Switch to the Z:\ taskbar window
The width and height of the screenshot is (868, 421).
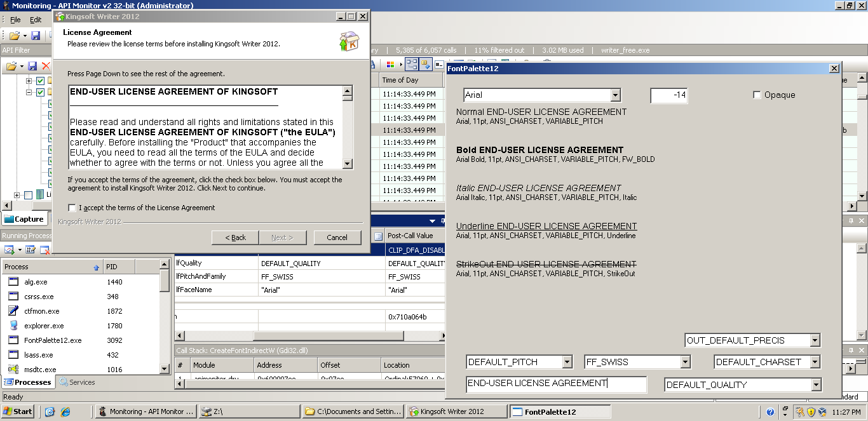[249, 411]
